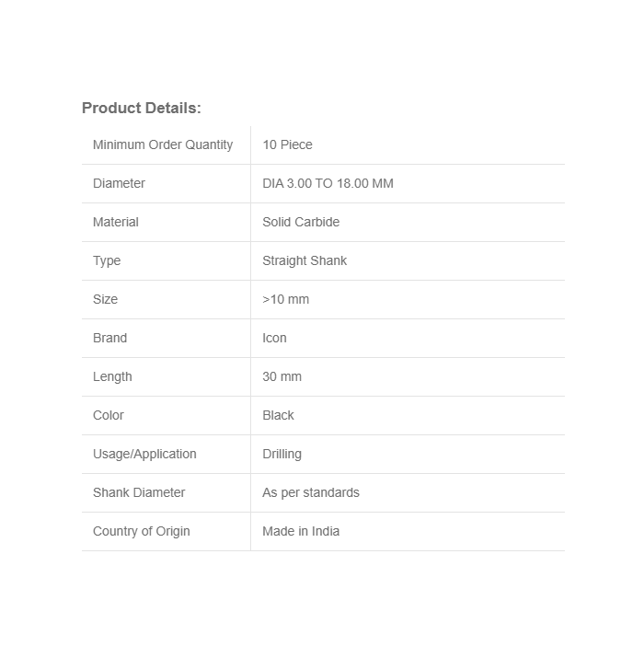Screen dimensions: 644x658
Task: Click the Size row label
Action: click(x=105, y=299)
